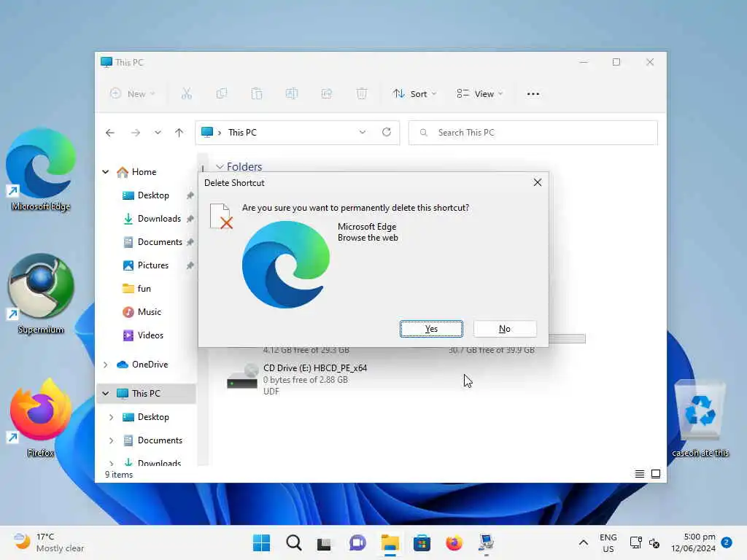Expand the address bar history dropdown
The image size is (747, 560).
coord(363,133)
